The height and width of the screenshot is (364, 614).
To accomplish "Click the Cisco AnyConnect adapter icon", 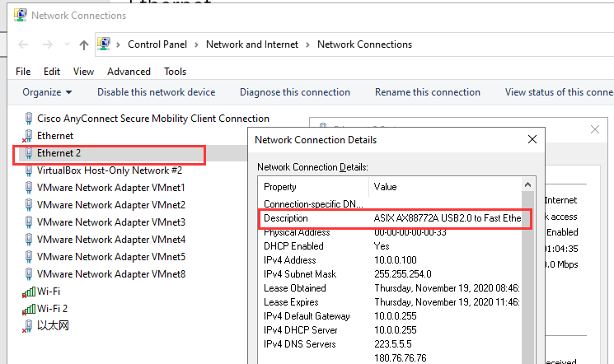I will (29, 119).
